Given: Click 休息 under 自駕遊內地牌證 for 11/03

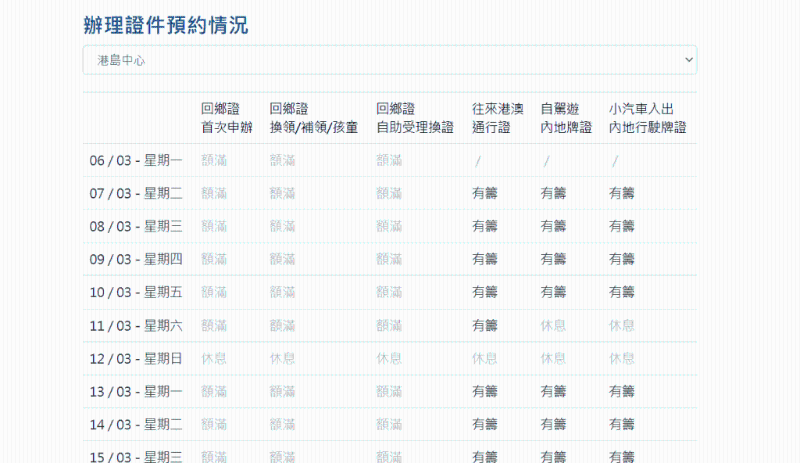Looking at the screenshot, I should point(553,325).
